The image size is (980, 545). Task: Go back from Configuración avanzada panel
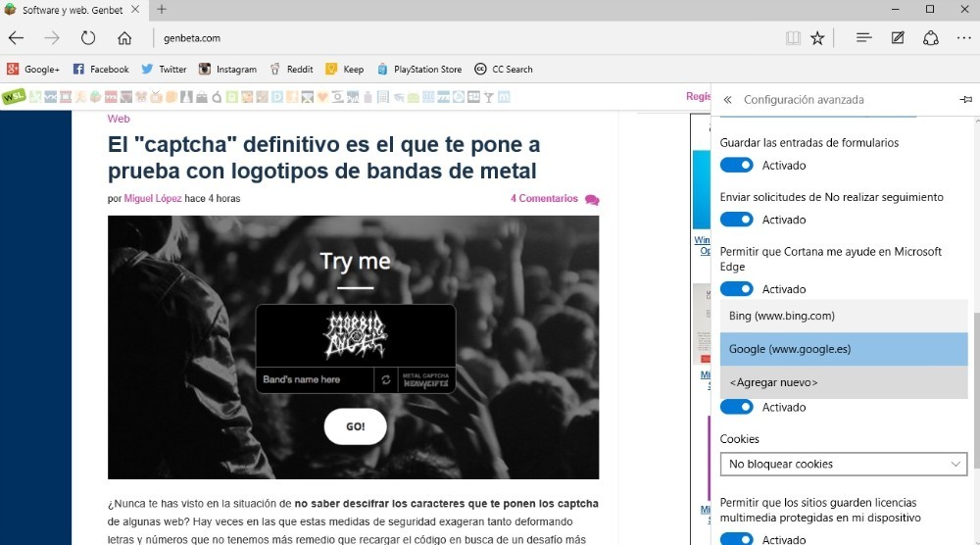pyautogui.click(x=727, y=99)
